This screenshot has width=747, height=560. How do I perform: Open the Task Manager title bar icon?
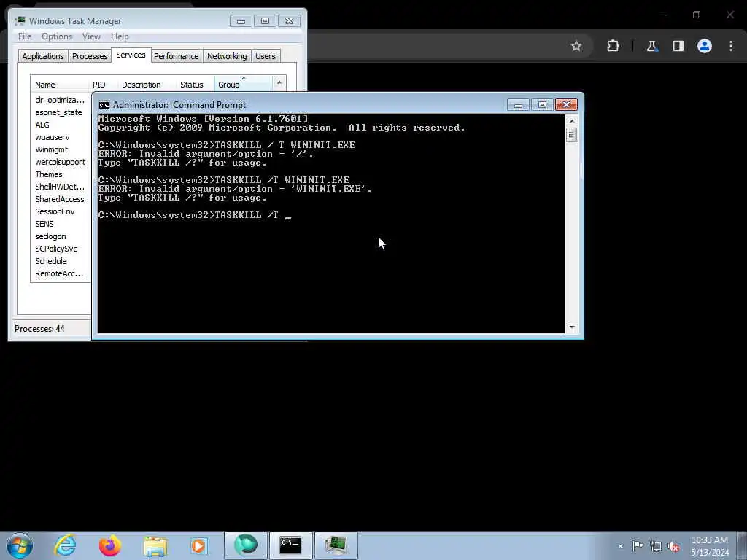(x=20, y=21)
